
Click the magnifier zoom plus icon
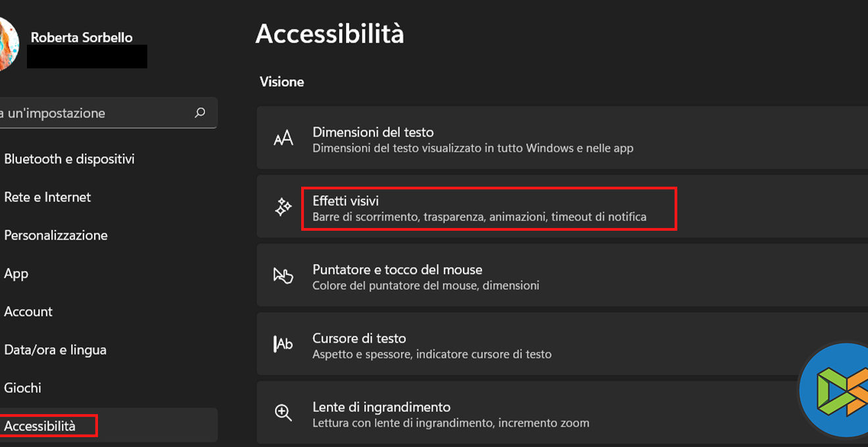[283, 413]
